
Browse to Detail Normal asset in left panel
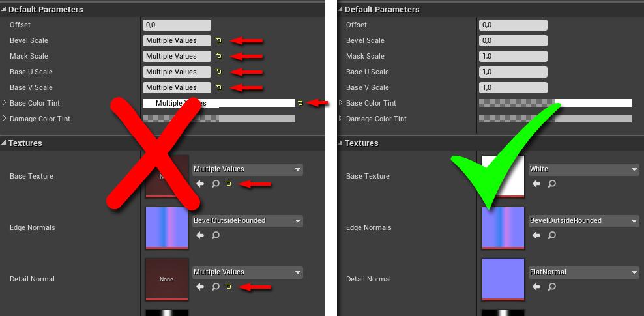216,287
